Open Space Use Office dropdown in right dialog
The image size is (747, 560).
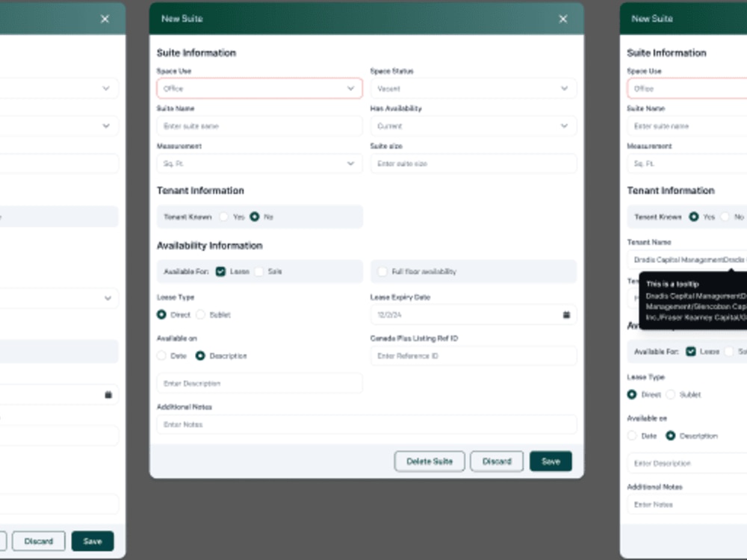pos(687,89)
